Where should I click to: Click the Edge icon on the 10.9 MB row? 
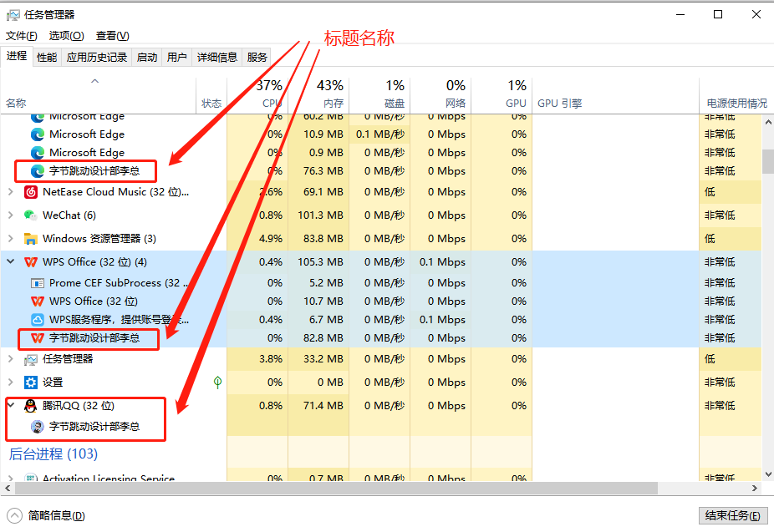[38, 134]
